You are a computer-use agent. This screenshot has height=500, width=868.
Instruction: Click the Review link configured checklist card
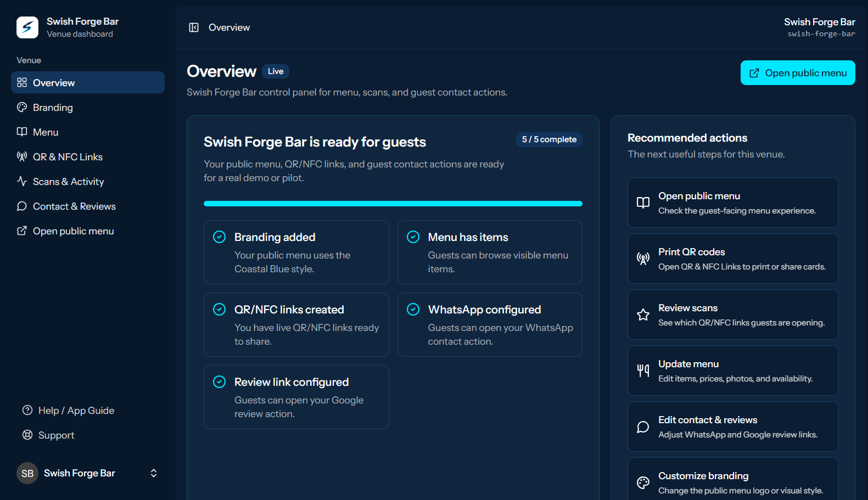pyautogui.click(x=296, y=397)
